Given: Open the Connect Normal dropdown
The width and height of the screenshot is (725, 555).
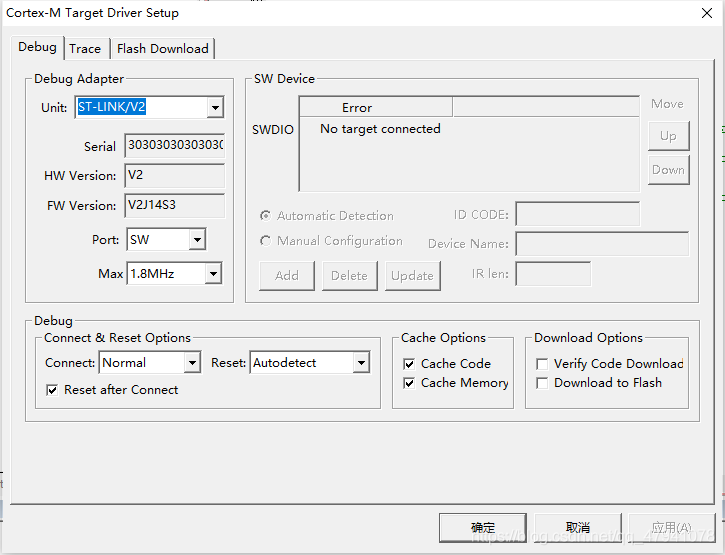Looking at the screenshot, I should click(x=192, y=363).
